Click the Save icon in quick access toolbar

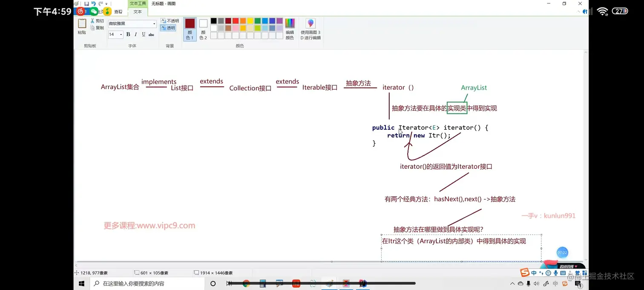point(87,3)
